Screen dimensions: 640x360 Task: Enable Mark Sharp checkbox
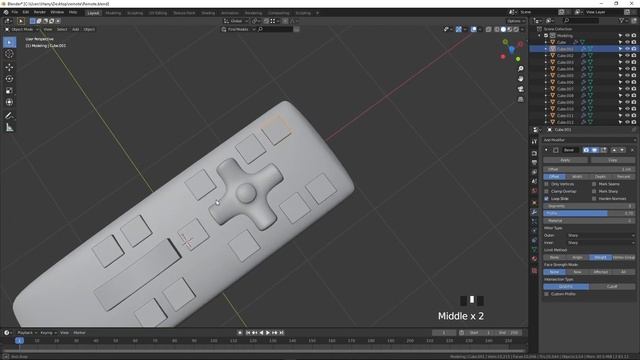click(x=594, y=191)
